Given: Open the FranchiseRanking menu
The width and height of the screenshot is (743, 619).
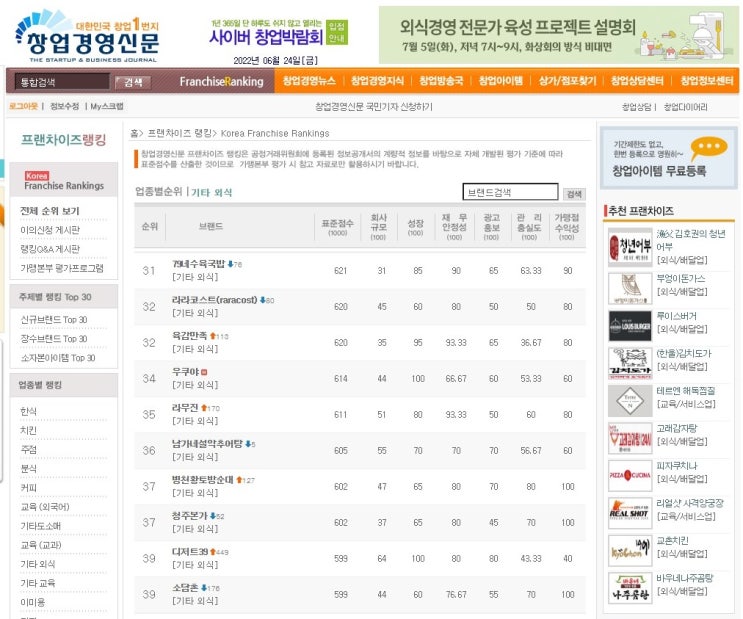Looking at the screenshot, I should (221, 82).
